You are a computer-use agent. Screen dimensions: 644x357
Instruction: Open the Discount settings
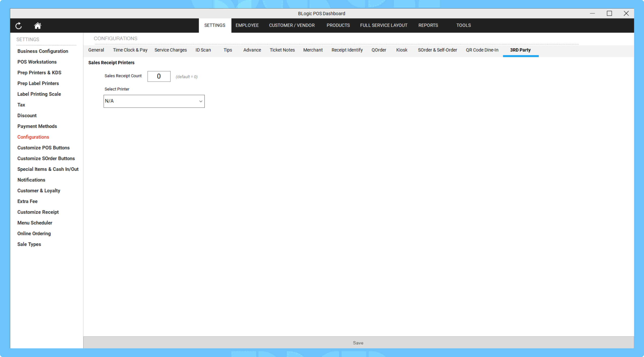[x=27, y=116]
